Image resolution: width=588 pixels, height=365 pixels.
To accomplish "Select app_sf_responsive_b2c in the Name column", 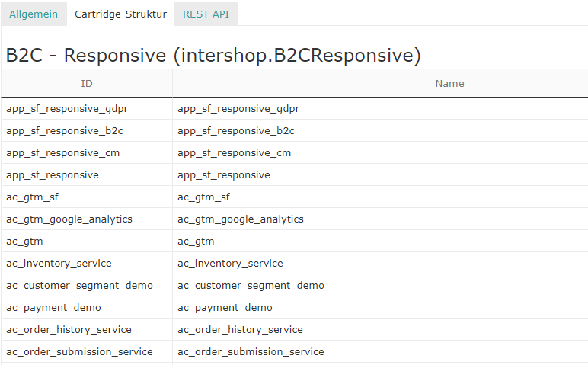I will coord(236,131).
